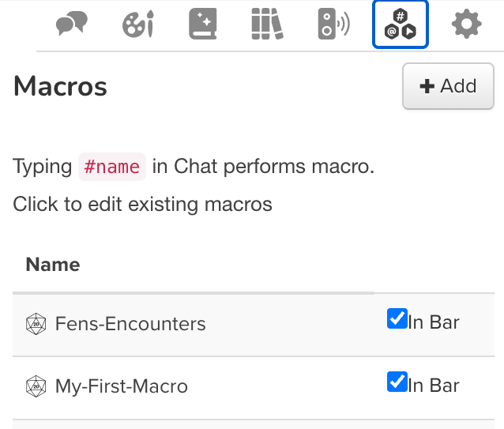The width and height of the screenshot is (504, 429).
Task: Click the d20 icon beside Fens-Encounters
Action: tap(36, 324)
